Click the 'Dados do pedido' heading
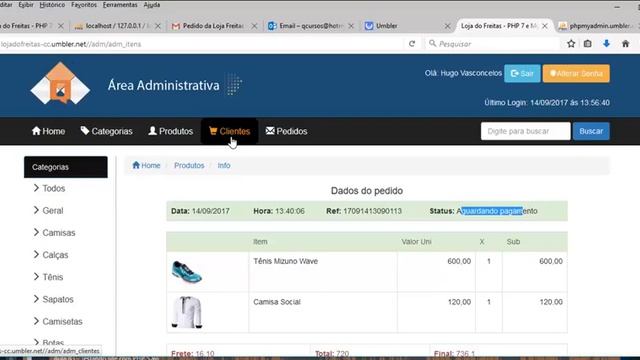 tap(367, 191)
